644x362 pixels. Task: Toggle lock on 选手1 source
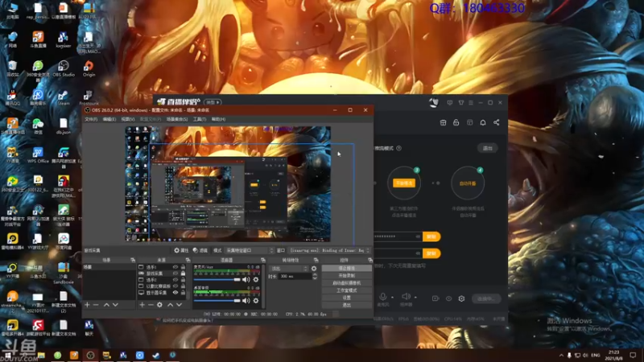183,267
